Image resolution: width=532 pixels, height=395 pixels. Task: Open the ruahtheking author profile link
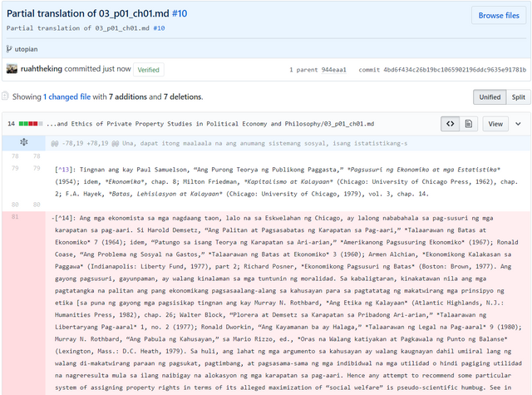coord(42,69)
